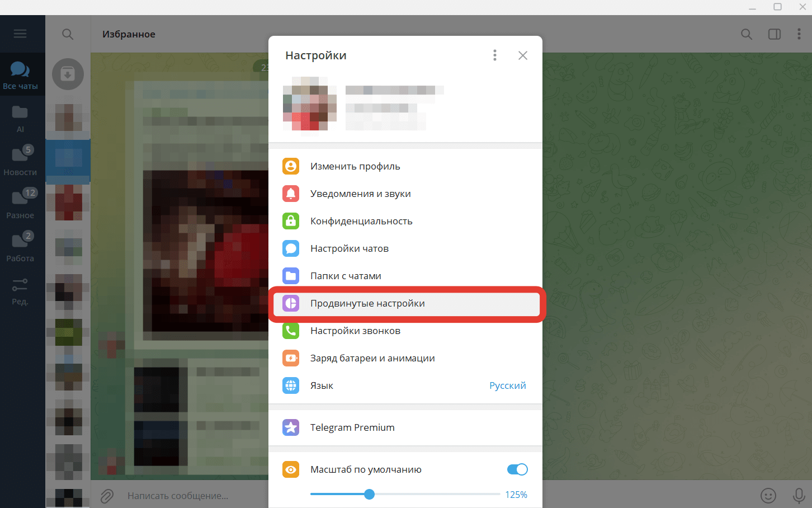
Task: Click the 'Настройки чатов' bubble icon
Action: (291, 248)
